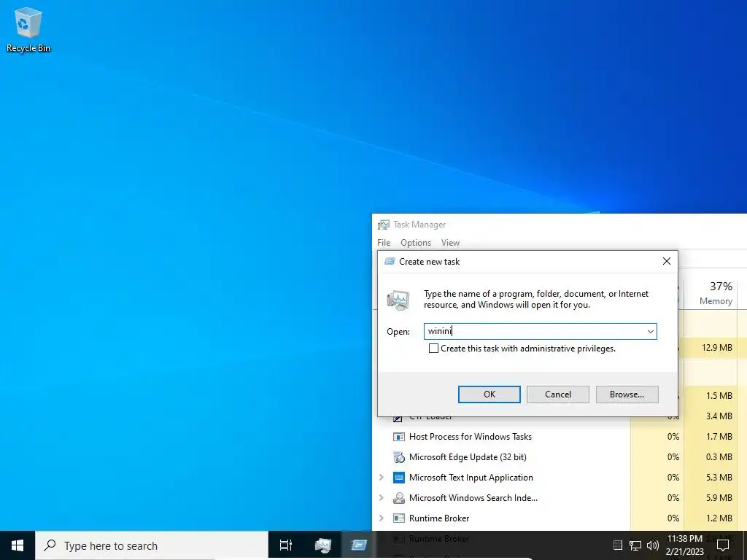Switch to Task Manager taskbar button
Screen dimensions: 747x560
(323, 545)
